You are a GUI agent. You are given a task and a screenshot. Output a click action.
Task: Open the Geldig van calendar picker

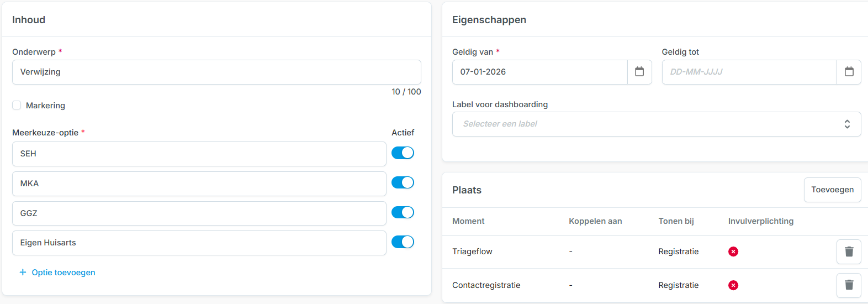639,72
